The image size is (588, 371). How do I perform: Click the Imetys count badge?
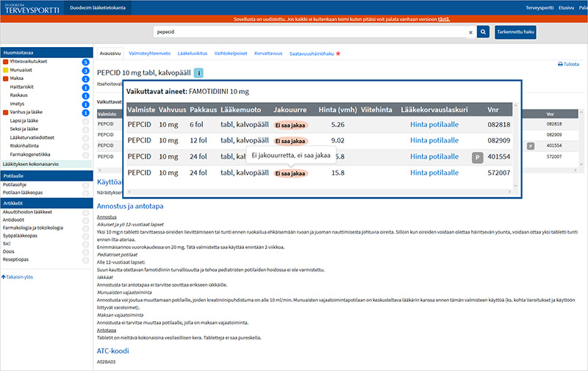click(x=85, y=104)
